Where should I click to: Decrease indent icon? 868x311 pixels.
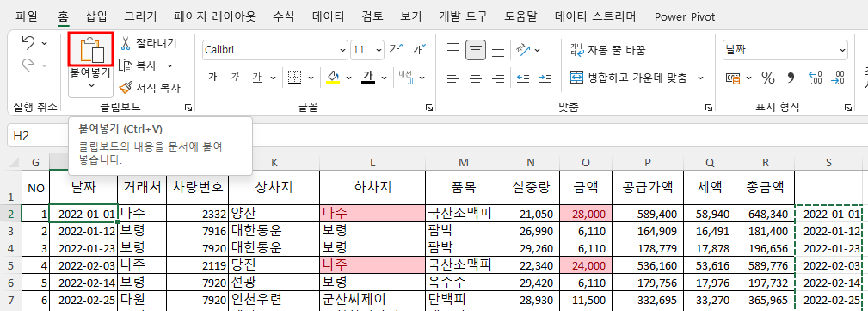523,77
